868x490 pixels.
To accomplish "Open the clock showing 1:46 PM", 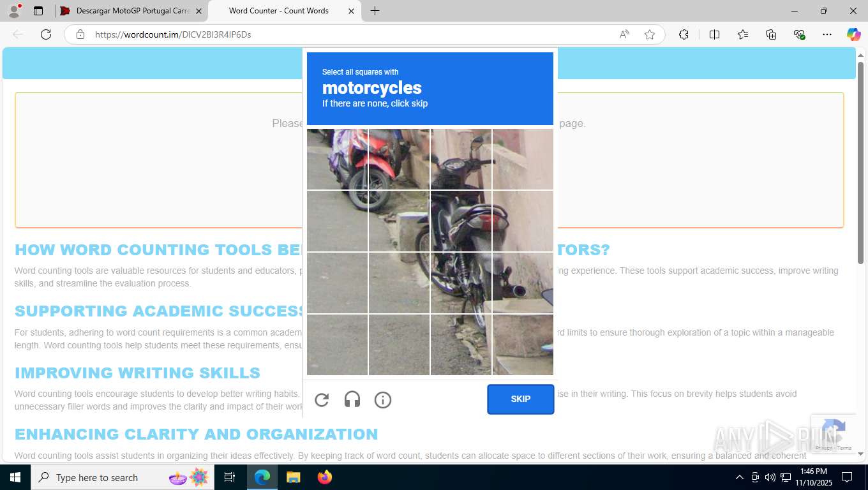I will coord(813,477).
